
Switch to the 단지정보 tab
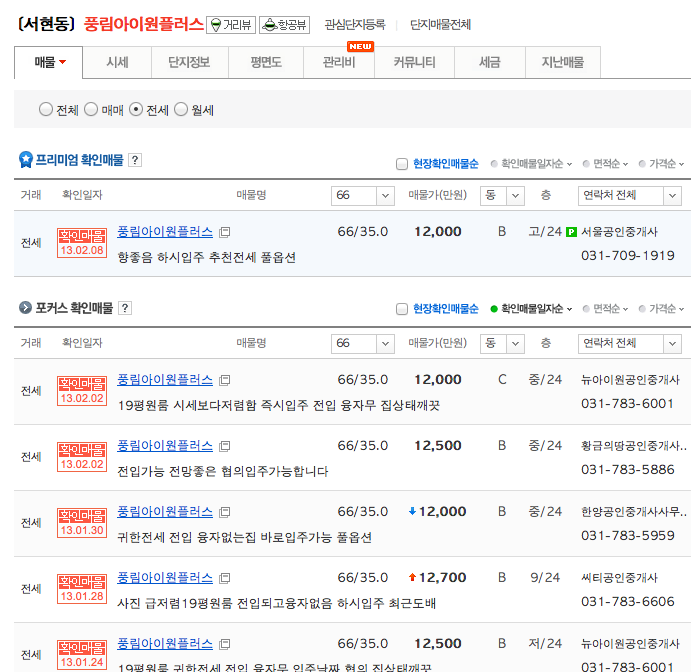[189, 63]
